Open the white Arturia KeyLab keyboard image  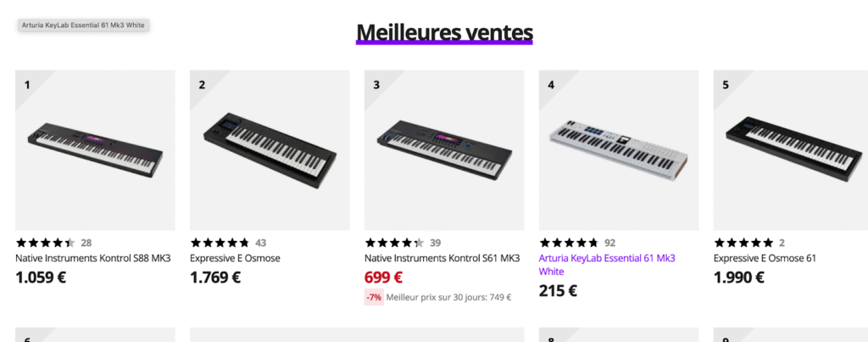point(619,149)
